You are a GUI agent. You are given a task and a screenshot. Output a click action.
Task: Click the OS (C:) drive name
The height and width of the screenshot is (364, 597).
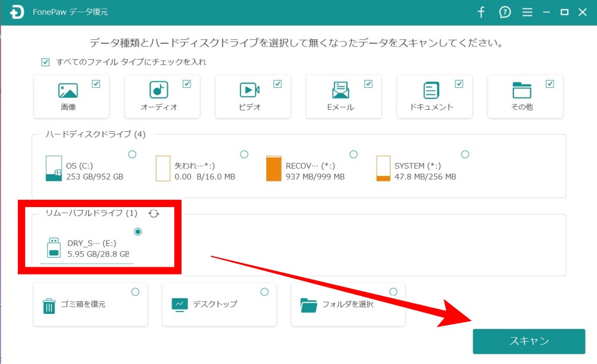coord(79,166)
